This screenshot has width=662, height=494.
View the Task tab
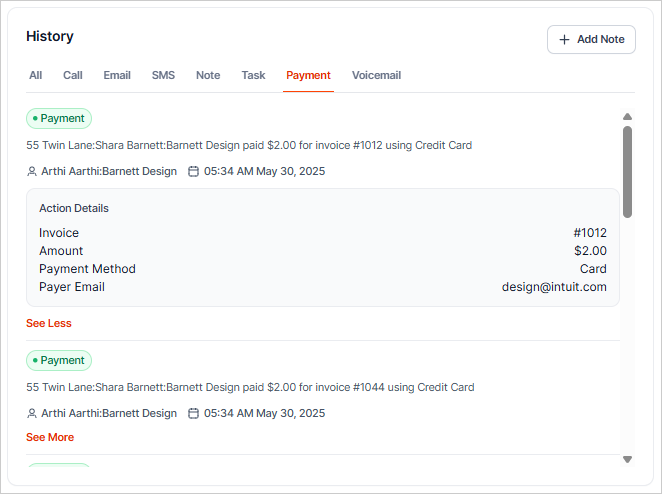(x=253, y=75)
